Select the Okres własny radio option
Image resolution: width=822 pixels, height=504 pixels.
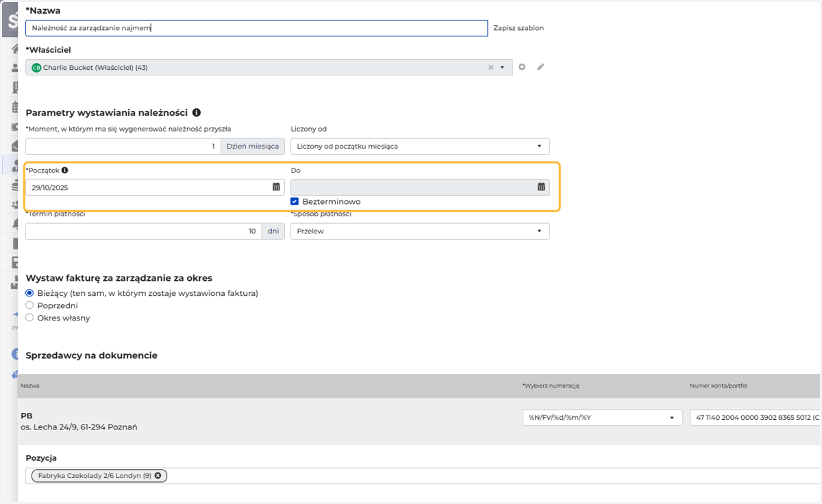(x=29, y=318)
